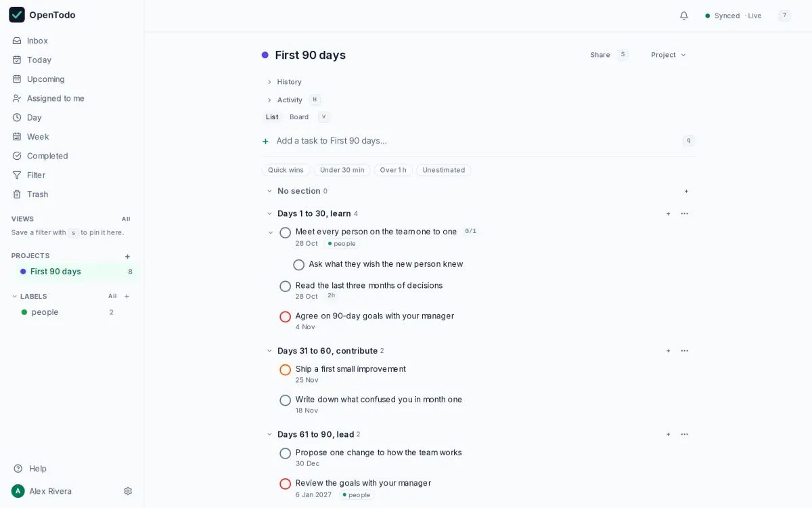Click the '6 Jan 2027' due date
The width and height of the screenshot is (812, 508).
tap(313, 495)
